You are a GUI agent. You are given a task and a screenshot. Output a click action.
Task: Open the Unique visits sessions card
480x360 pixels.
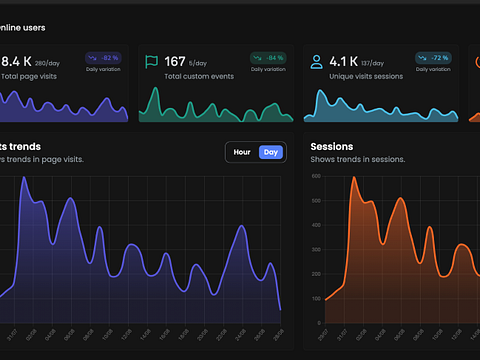[x=381, y=83]
